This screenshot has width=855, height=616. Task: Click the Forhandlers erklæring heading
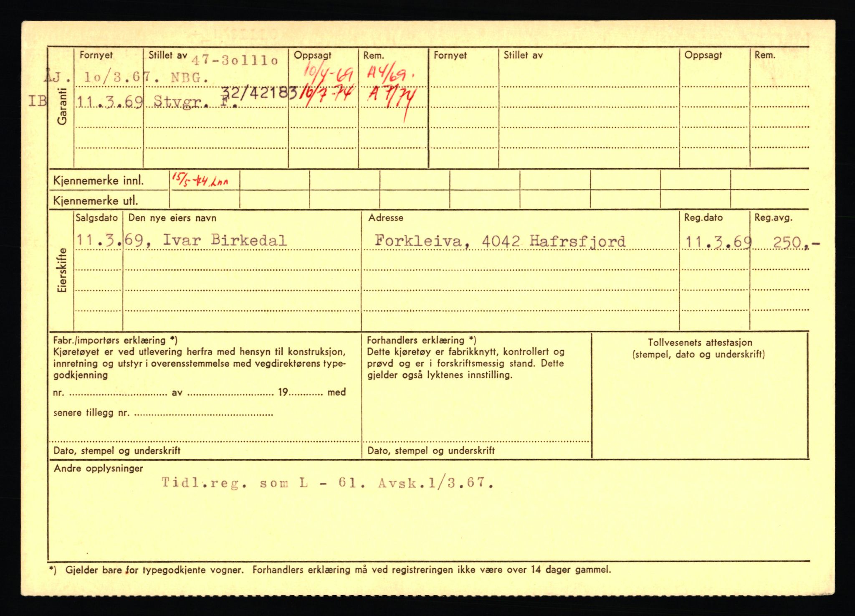click(x=422, y=340)
